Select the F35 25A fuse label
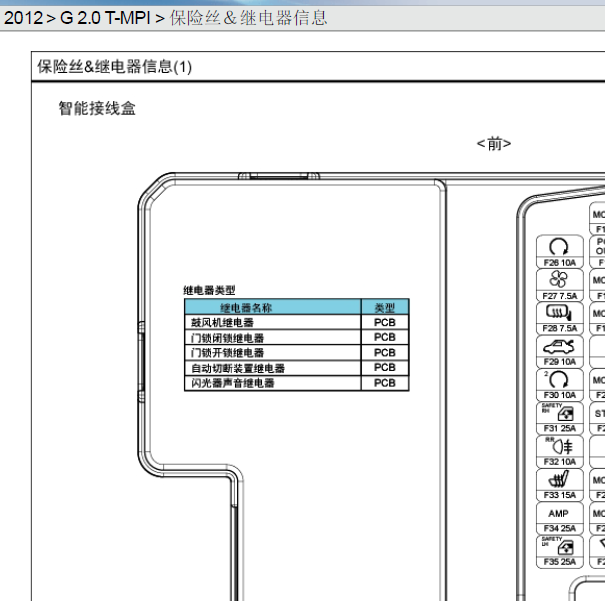The height and width of the screenshot is (601, 605). pos(559,562)
